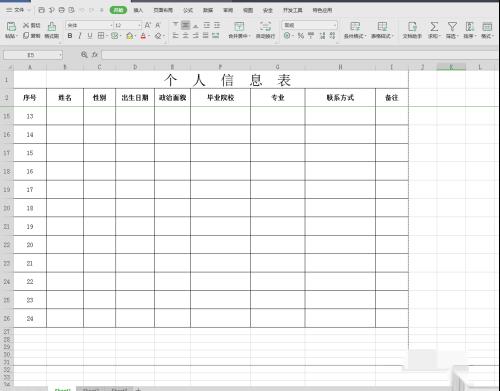Click the Table Style icon
This screenshot has width=500, height=391.
coord(382,26)
